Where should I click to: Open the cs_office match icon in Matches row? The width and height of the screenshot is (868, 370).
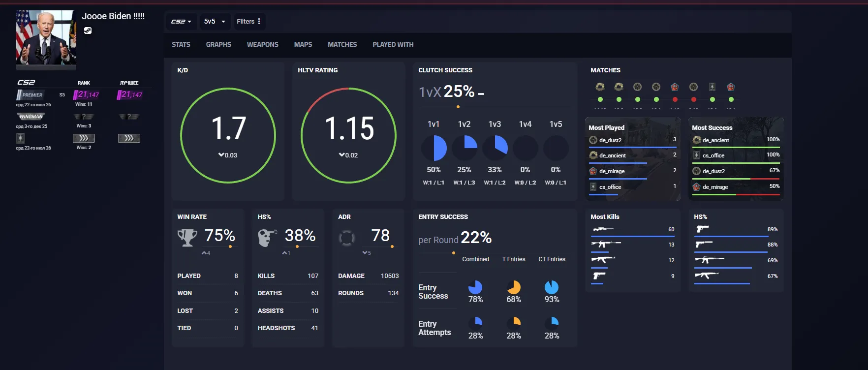coord(712,87)
